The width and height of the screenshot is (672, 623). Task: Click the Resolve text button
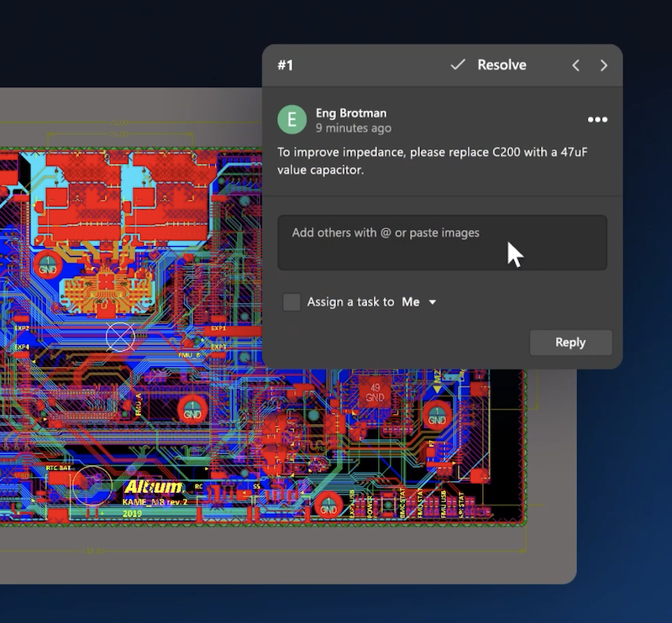(501, 65)
